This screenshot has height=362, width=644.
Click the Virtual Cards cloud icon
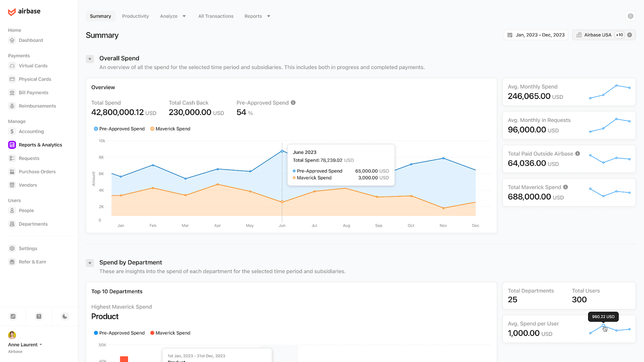(12, 66)
